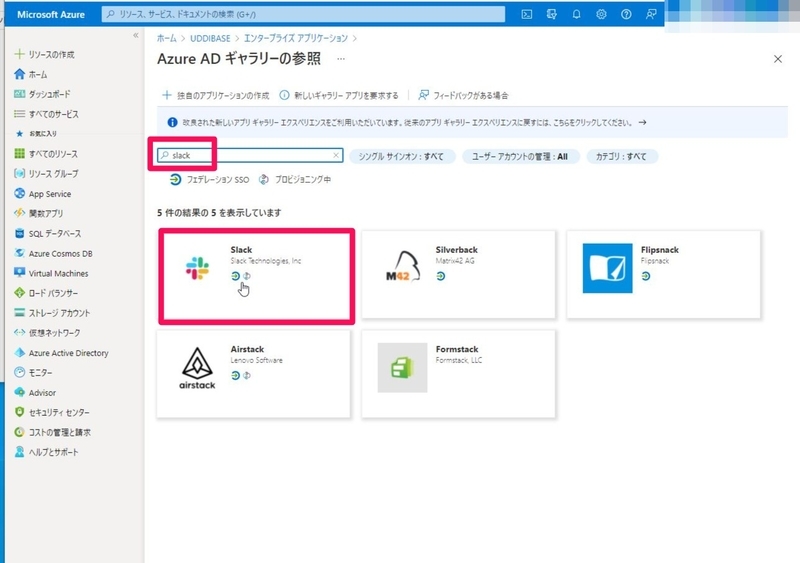Click the フェデレーション SSO legend
Viewport: 800px width, 563px height.
click(210, 180)
